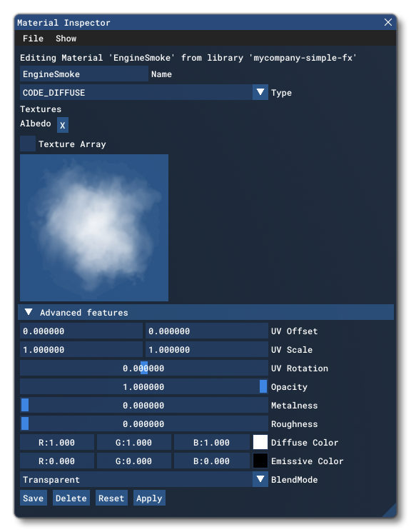
Task: Click the second UV Offset value field
Action: coord(207,331)
